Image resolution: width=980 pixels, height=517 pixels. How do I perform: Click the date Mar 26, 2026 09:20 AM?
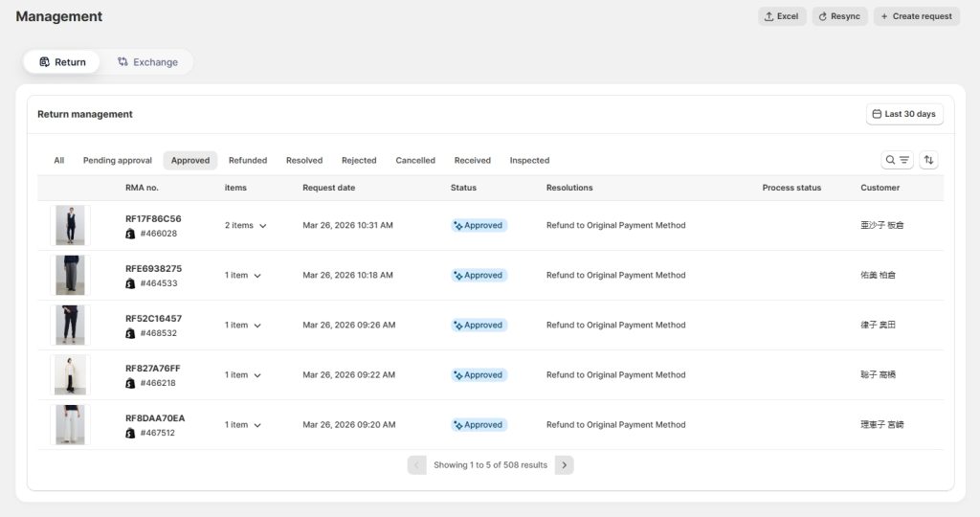point(348,424)
